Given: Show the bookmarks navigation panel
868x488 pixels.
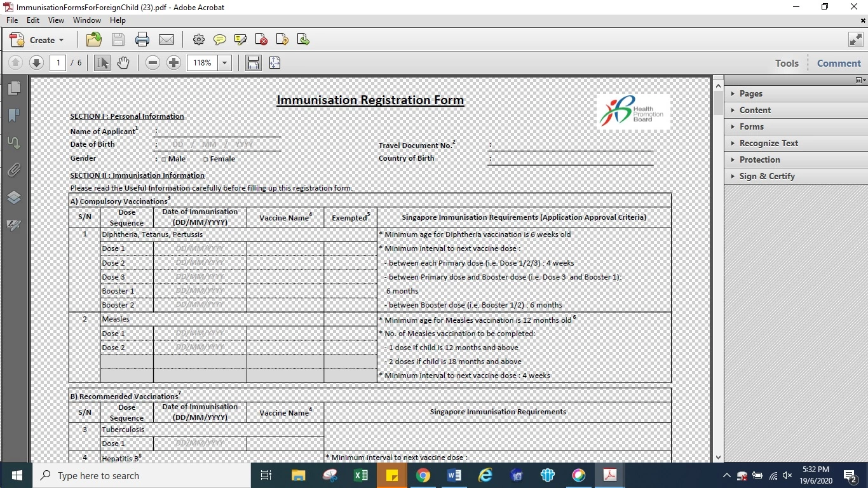Looking at the screenshot, I should (14, 115).
